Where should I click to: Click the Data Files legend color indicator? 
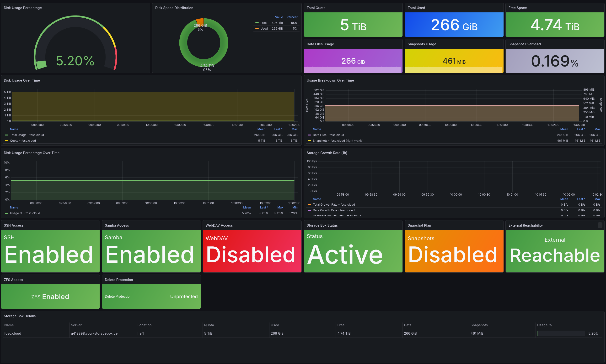point(309,135)
